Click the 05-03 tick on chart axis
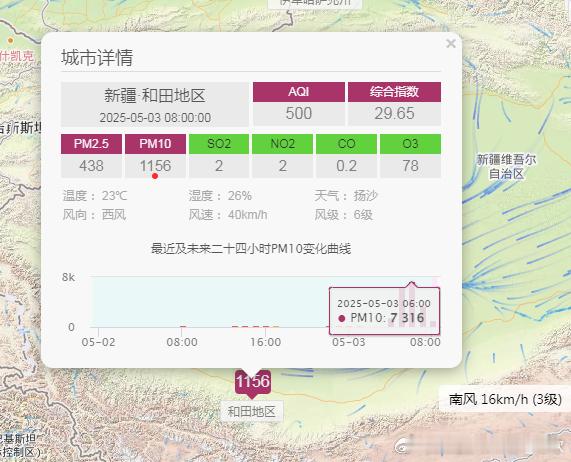The height and width of the screenshot is (462, 571). pos(349,342)
